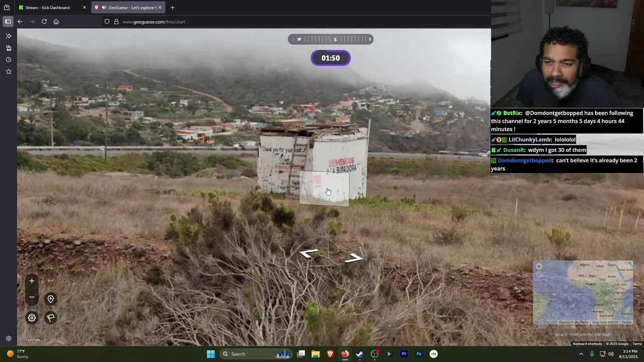Move along the left street view arrow
Viewport: 644px width, 362px height.
(309, 253)
